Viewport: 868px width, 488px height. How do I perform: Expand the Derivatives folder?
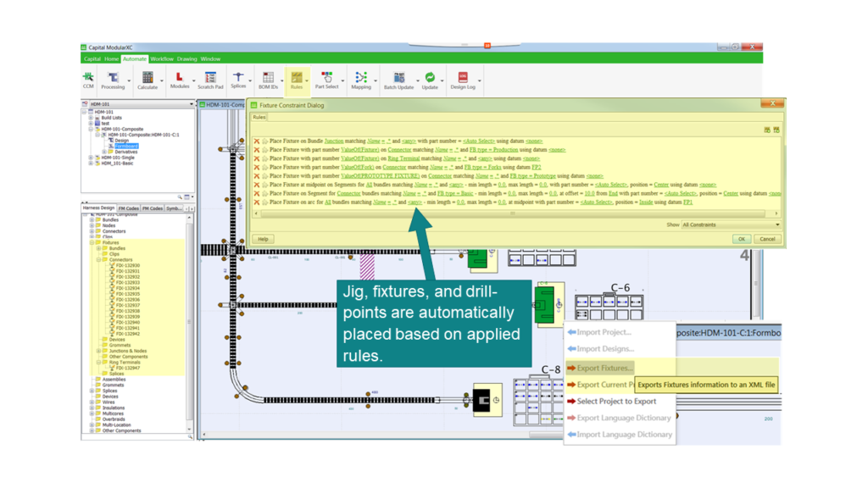(x=104, y=152)
